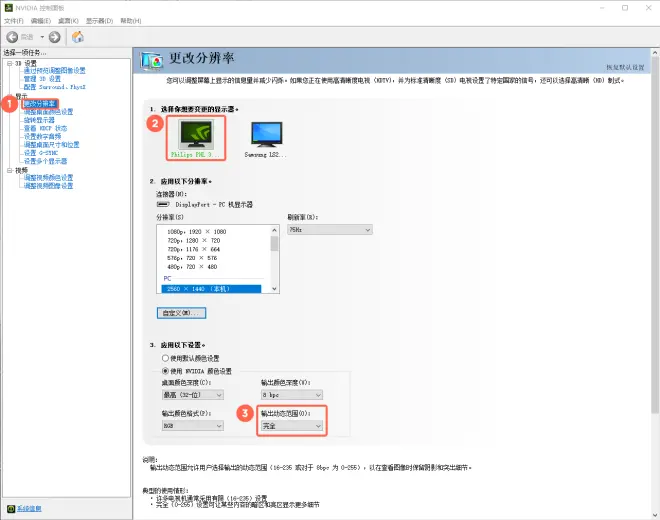This screenshot has height=520, width=660.
Task: Select 720p, 1176 × 664 resolution
Action: tap(194, 249)
